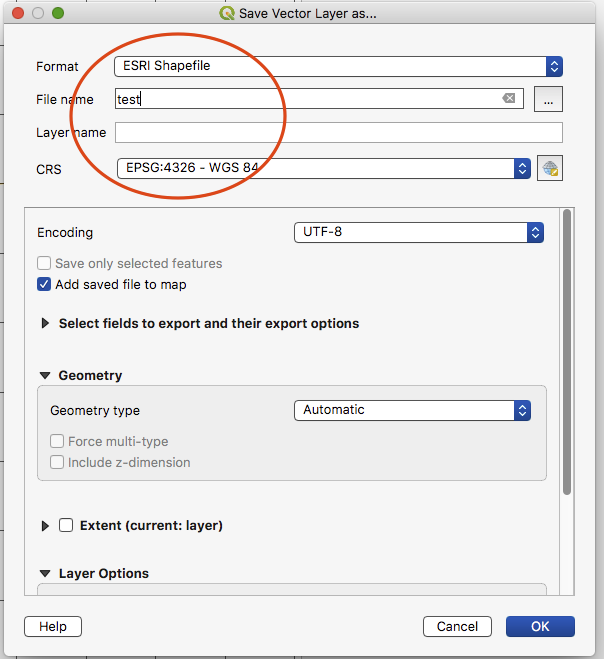Open the Format dropdown showing ESRI Shapefile
This screenshot has width=604, height=659.
pyautogui.click(x=338, y=66)
